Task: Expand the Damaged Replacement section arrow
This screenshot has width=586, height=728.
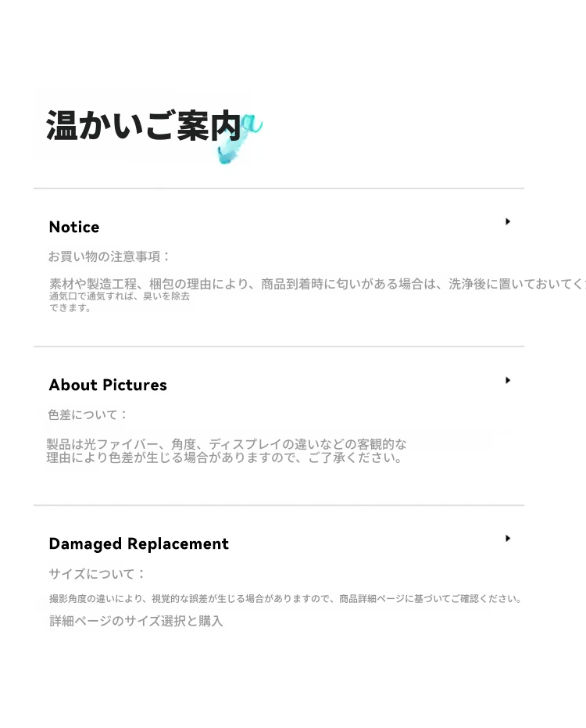Action: click(508, 538)
